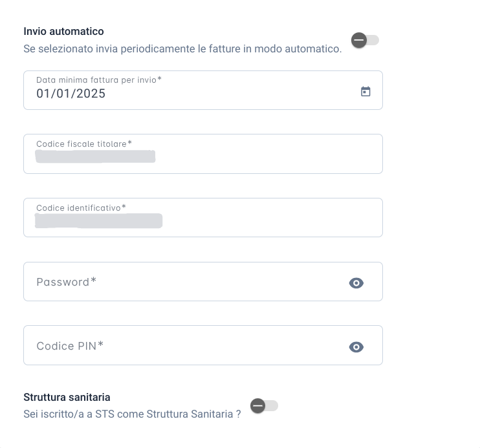
Task: Open the calendar picker in date field
Action: pos(365,91)
